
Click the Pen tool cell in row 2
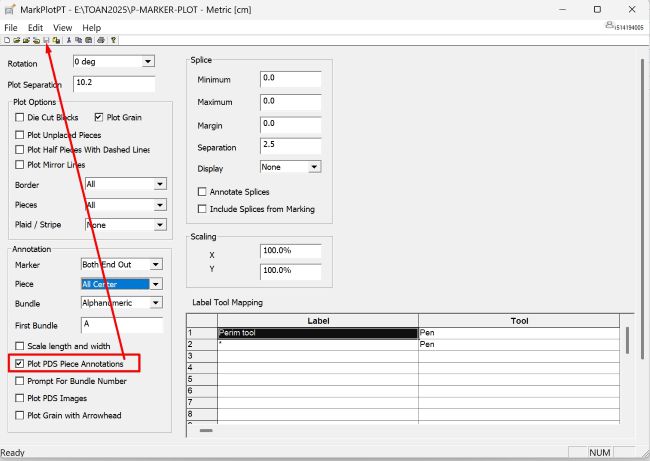pos(519,345)
